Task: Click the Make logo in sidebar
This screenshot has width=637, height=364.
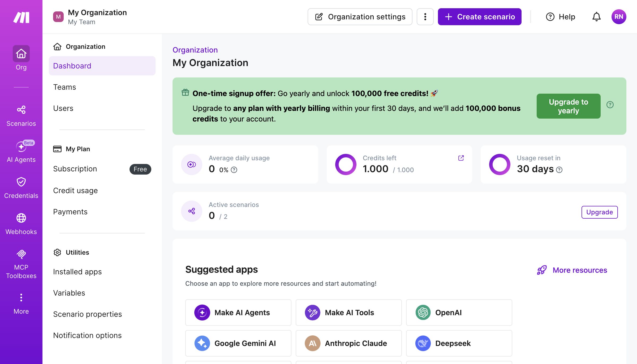Action: point(21,18)
